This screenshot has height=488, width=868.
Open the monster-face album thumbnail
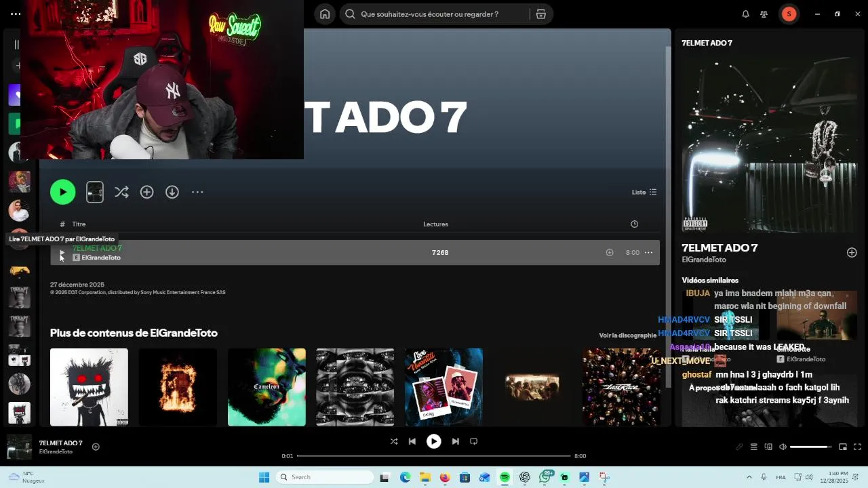[x=89, y=387]
